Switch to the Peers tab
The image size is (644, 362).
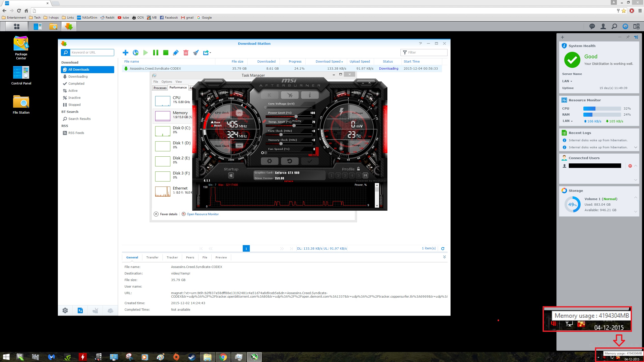point(190,257)
